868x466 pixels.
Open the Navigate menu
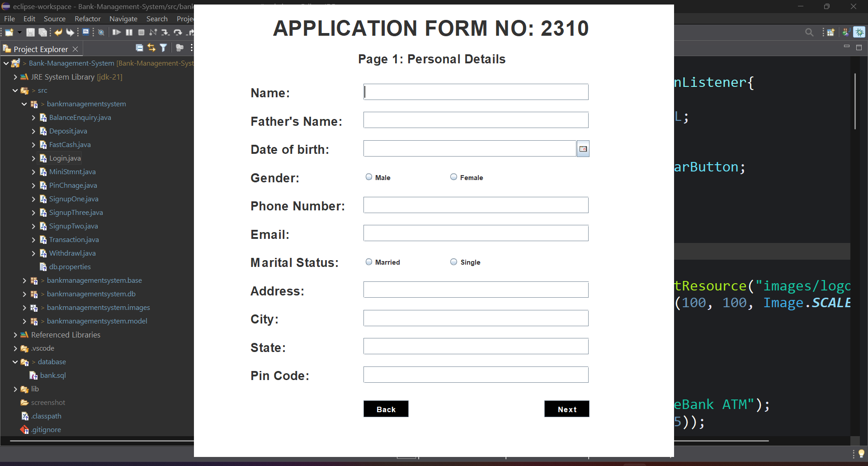coord(123,19)
